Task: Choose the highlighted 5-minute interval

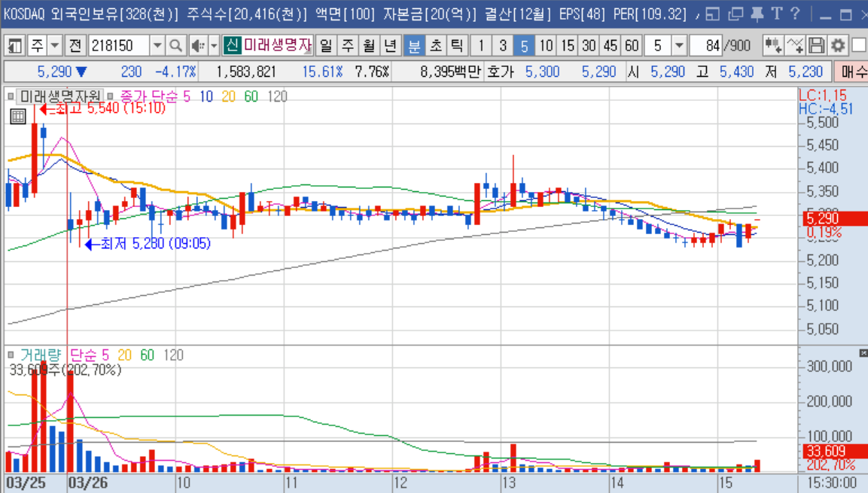Action: (524, 45)
